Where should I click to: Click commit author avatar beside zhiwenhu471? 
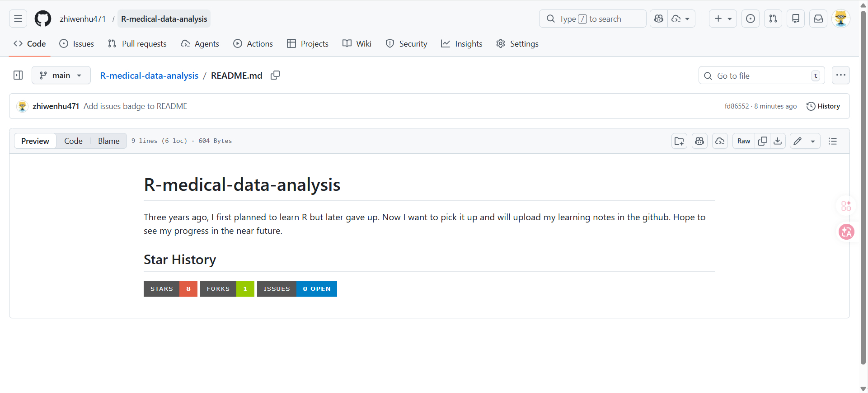22,106
